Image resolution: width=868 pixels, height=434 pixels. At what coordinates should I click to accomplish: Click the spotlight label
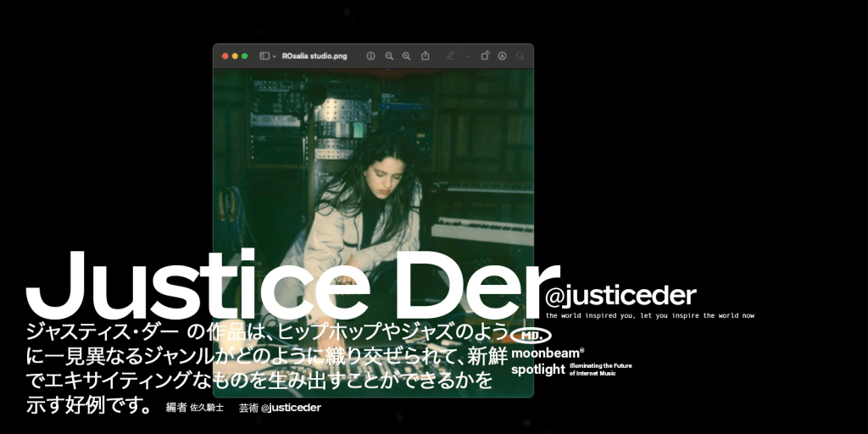tap(538, 370)
